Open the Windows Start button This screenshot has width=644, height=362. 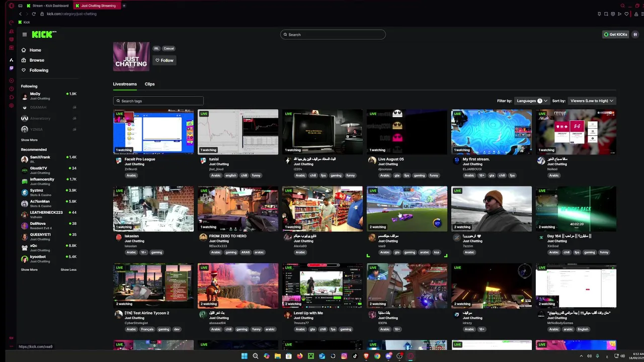(x=244, y=356)
